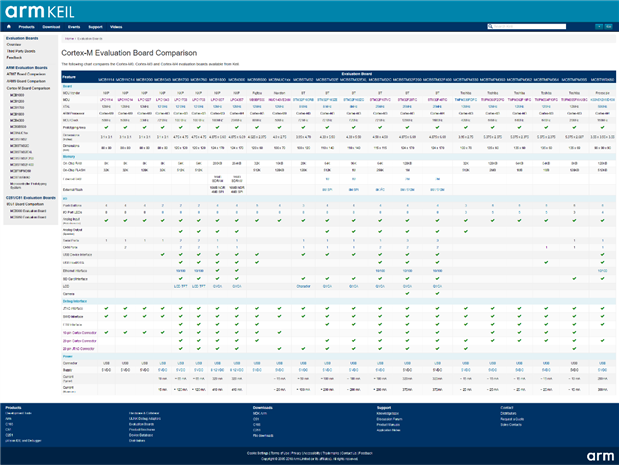Open the LPC1114 MCU link
The image size is (619, 465).
coord(106,99)
